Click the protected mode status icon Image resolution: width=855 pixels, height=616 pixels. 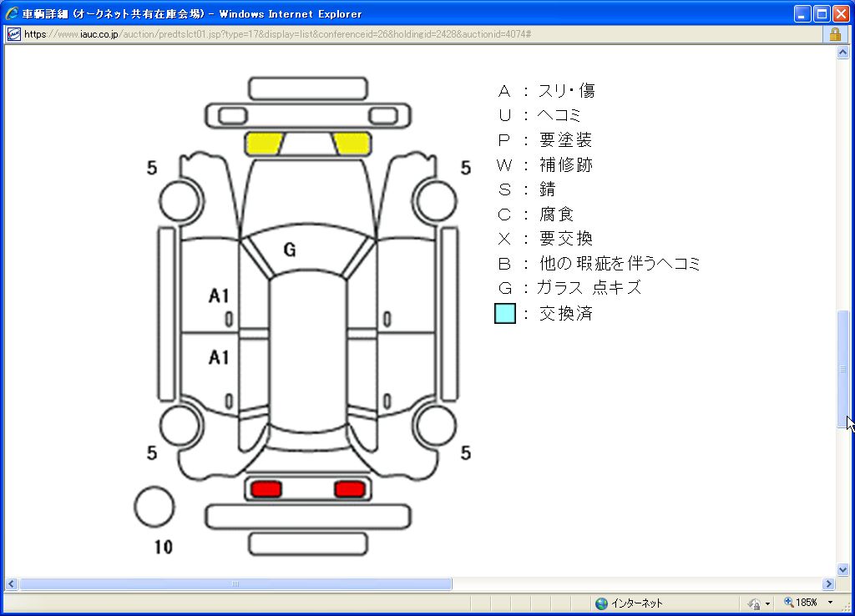click(x=753, y=603)
